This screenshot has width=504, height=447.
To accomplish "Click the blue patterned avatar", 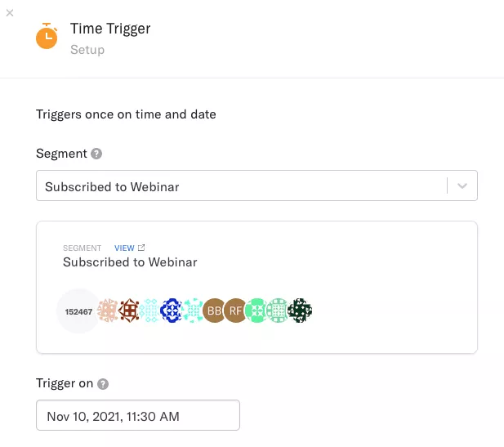I will (172, 311).
